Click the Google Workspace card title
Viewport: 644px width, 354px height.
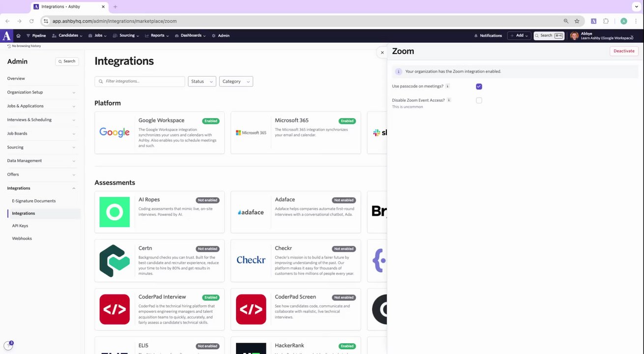[x=161, y=120]
